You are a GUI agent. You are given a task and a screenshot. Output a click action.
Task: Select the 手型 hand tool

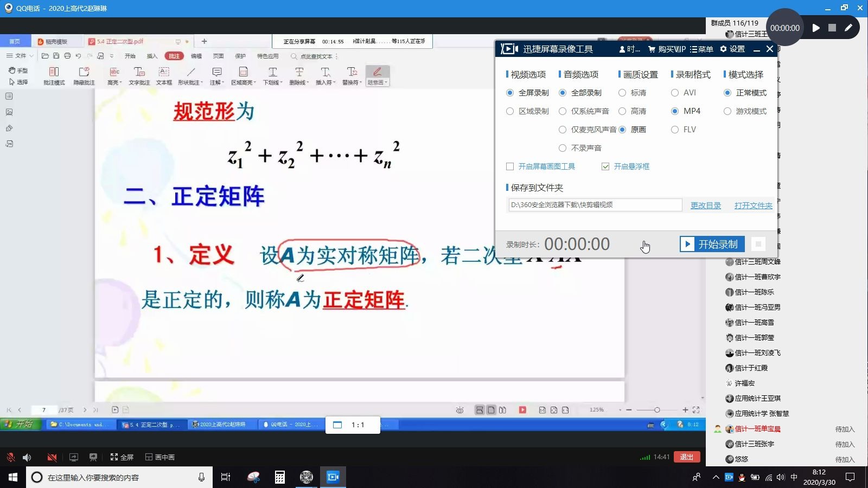tap(18, 70)
